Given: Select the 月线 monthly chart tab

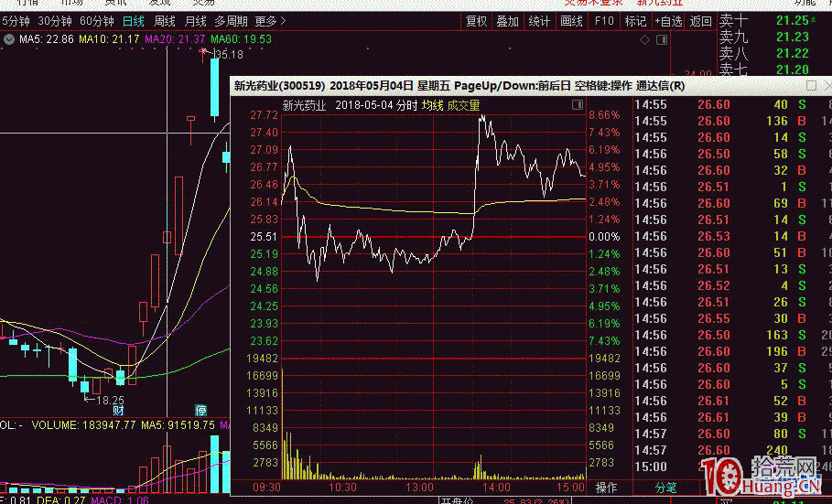Looking at the screenshot, I should click(x=195, y=22).
